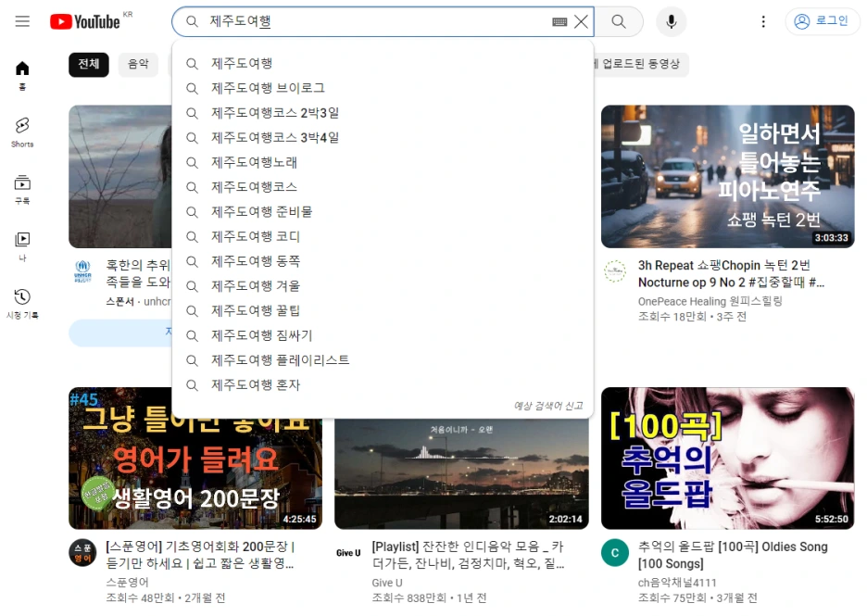Select the 전체 filter chip
This screenshot has width=867, height=616.
pyautogui.click(x=89, y=64)
